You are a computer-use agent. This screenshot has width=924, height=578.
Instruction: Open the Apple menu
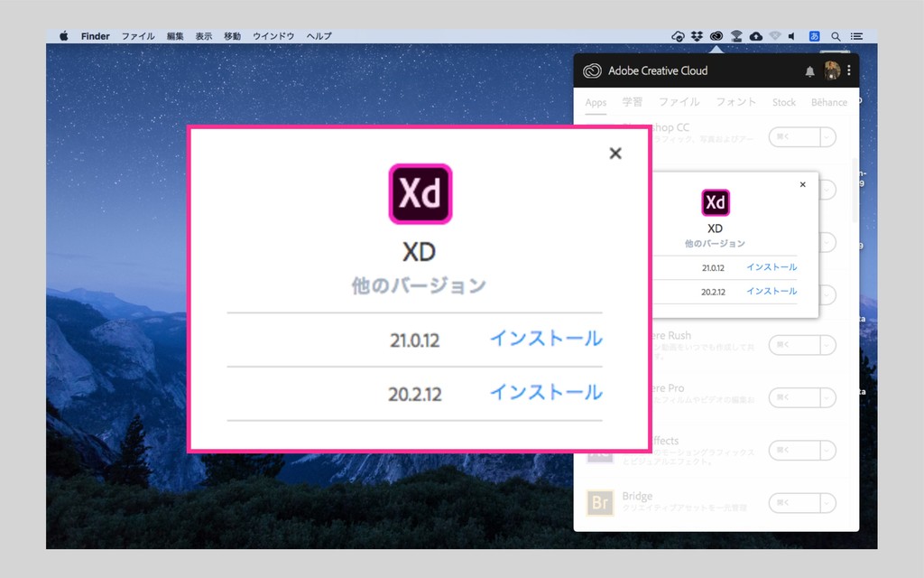64,36
